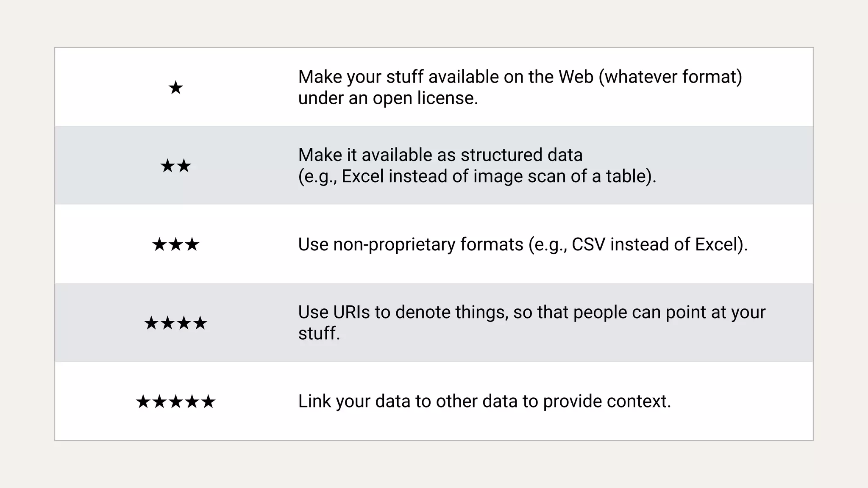Click the "under an open license." line
Viewport: 868px width, 488px height.
click(x=388, y=98)
